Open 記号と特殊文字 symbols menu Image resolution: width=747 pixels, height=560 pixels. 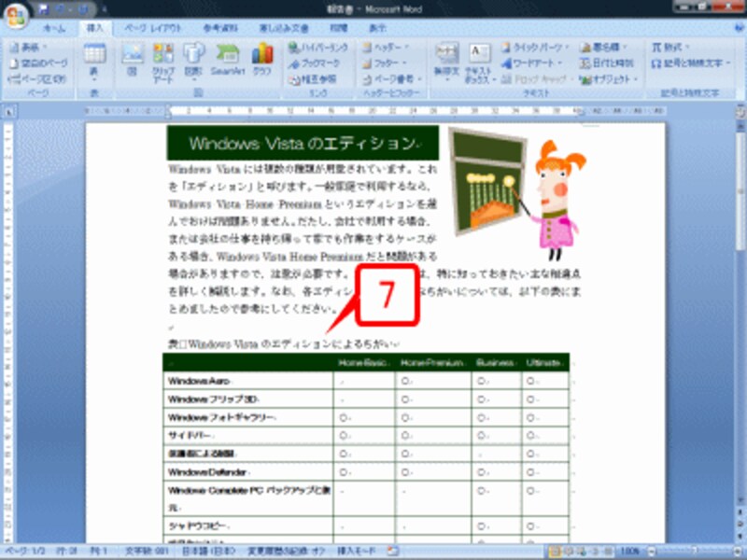(691, 63)
